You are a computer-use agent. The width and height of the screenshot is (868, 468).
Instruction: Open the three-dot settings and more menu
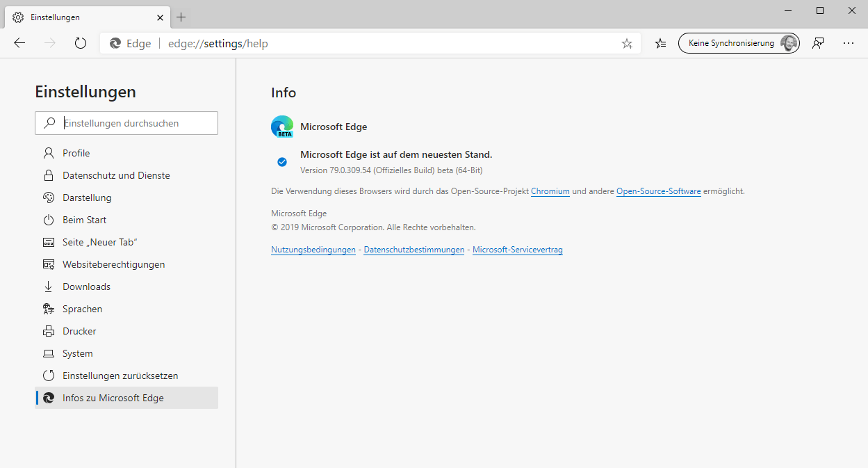click(848, 43)
